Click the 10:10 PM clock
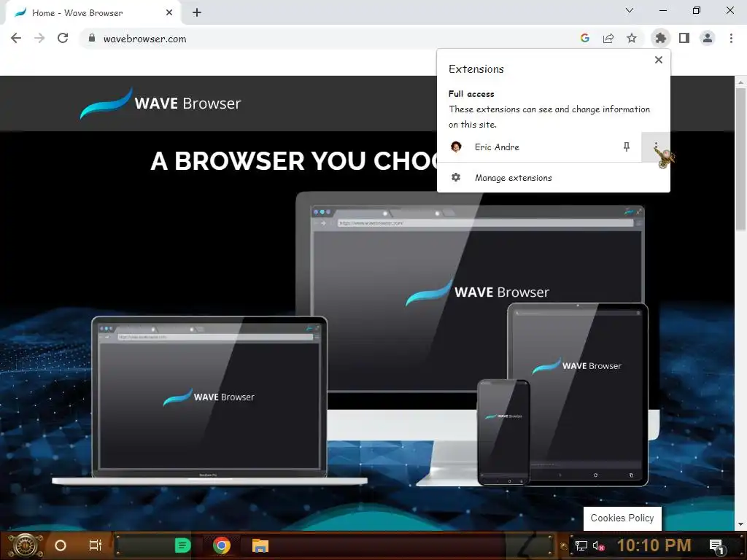 point(654,545)
